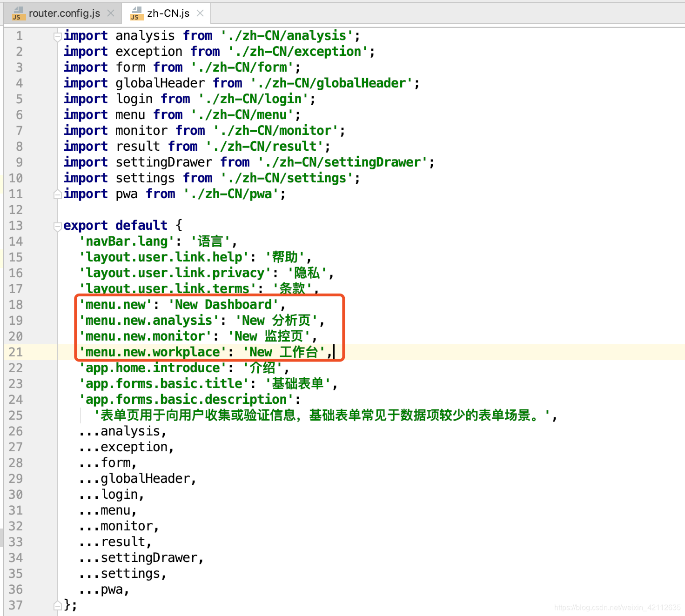685x616 pixels.
Task: Click the ...login spread entry
Action: click(108, 495)
